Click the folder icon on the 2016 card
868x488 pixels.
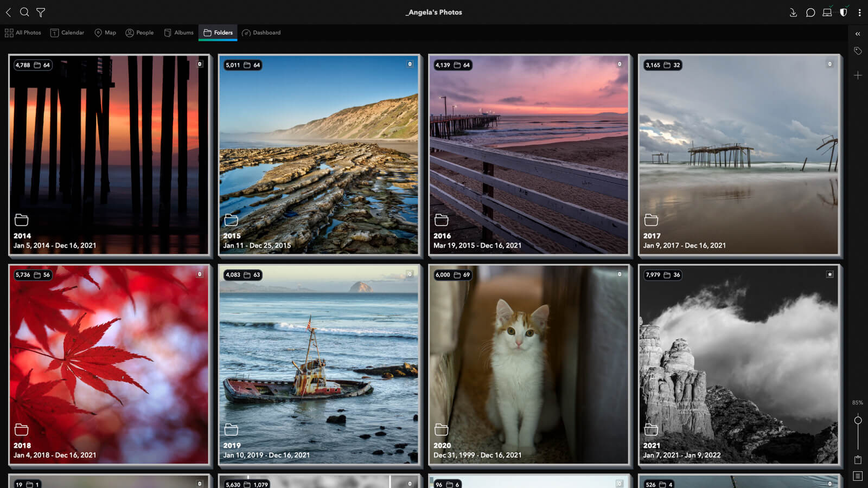(441, 220)
